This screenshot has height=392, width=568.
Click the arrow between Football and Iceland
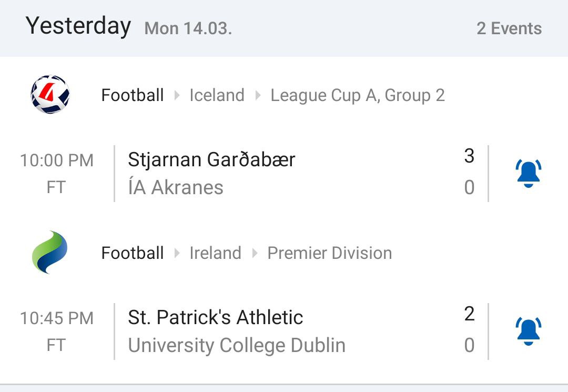[x=177, y=95]
